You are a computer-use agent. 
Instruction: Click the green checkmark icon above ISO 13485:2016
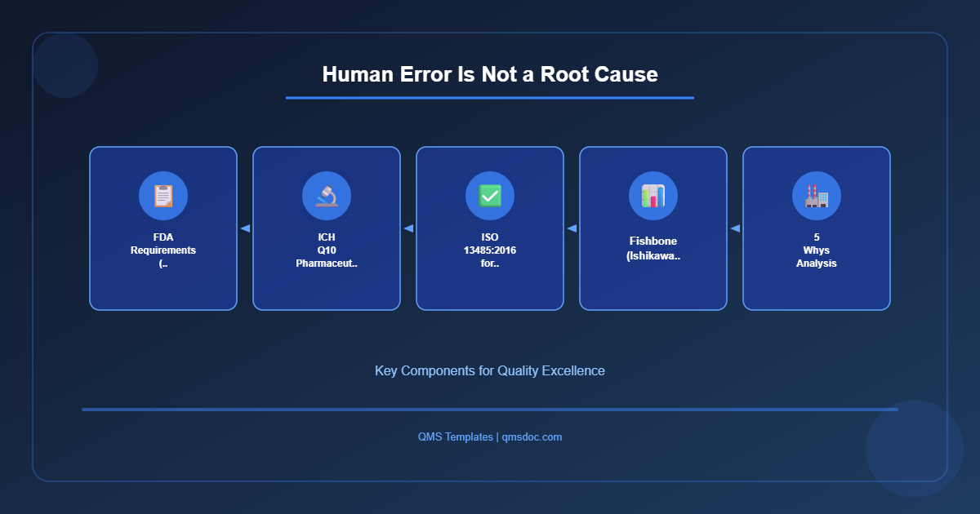click(x=489, y=195)
